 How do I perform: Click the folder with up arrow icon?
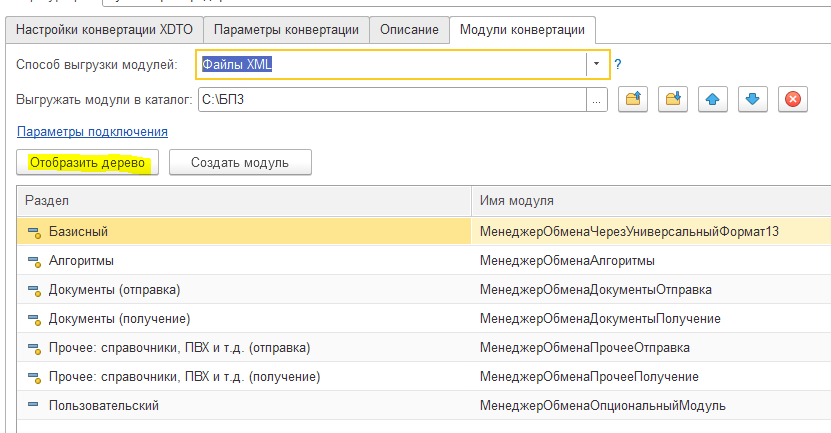coord(633,99)
